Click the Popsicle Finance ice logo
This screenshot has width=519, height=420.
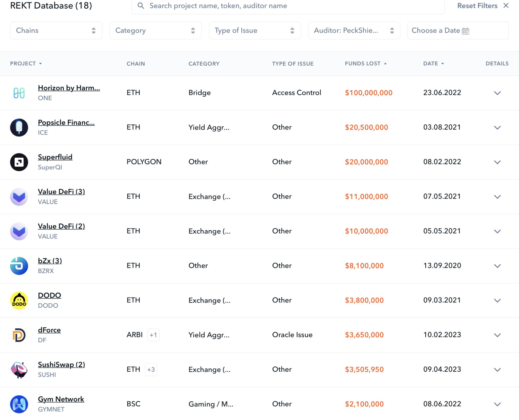19,127
